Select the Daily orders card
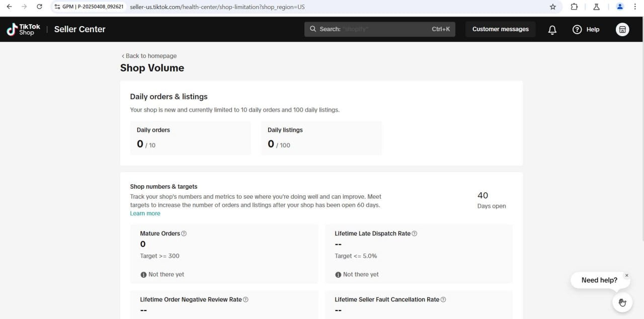The height and width of the screenshot is (319, 644). pyautogui.click(x=190, y=138)
